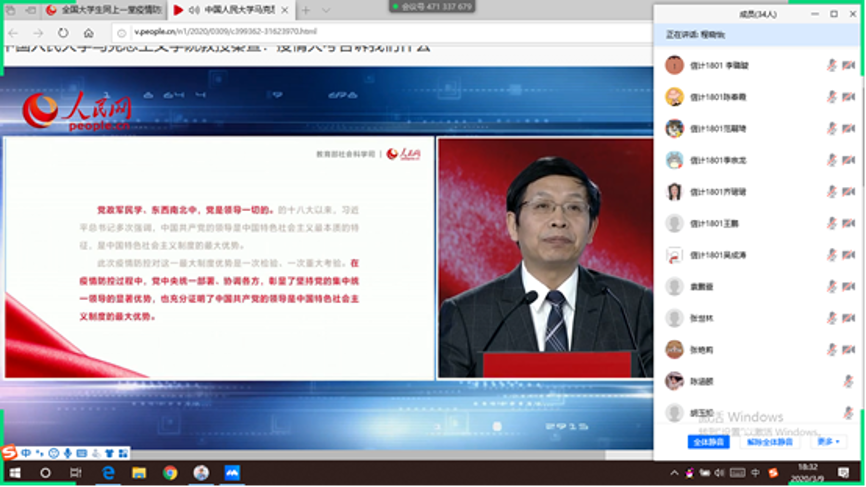Click the browser home icon
866x487 pixels.
89,33
